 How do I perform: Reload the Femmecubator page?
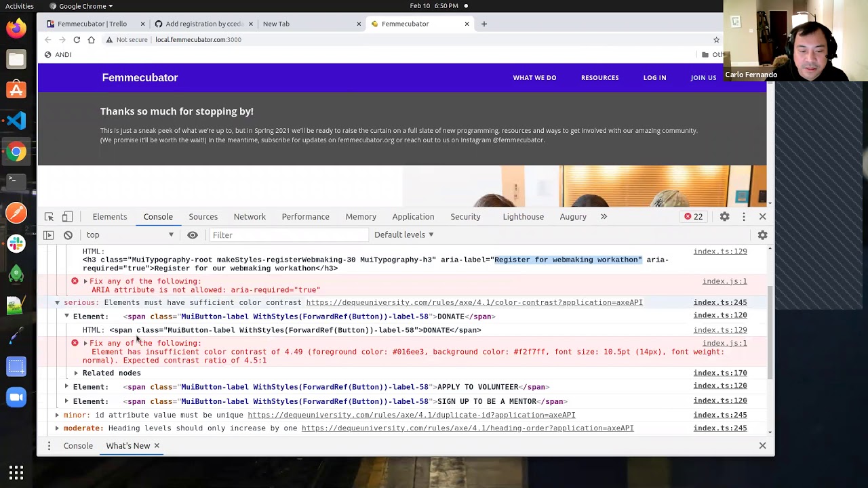(77, 40)
